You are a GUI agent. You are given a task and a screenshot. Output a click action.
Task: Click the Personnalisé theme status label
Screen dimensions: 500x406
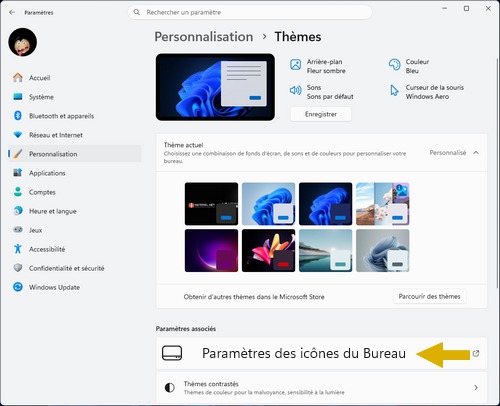tap(448, 153)
